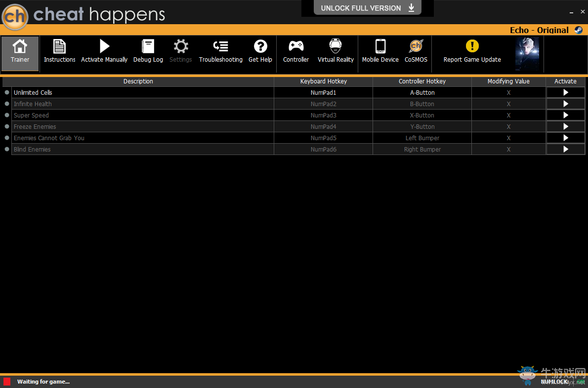Click the Echo game cover thumbnail

click(x=527, y=54)
